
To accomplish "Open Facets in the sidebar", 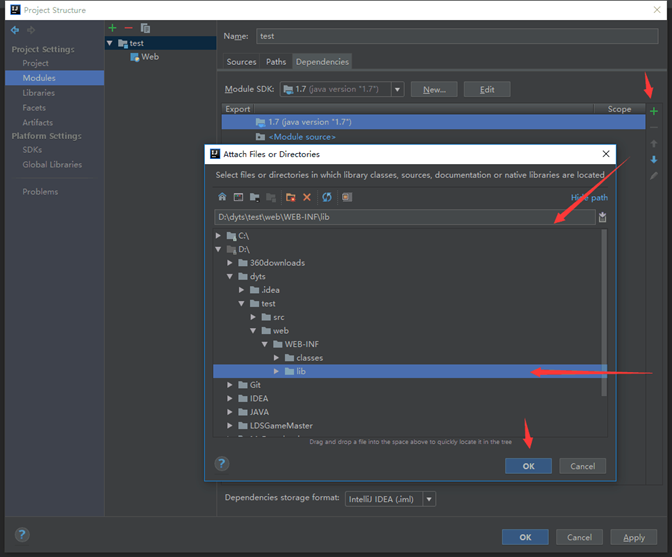I will [34, 108].
